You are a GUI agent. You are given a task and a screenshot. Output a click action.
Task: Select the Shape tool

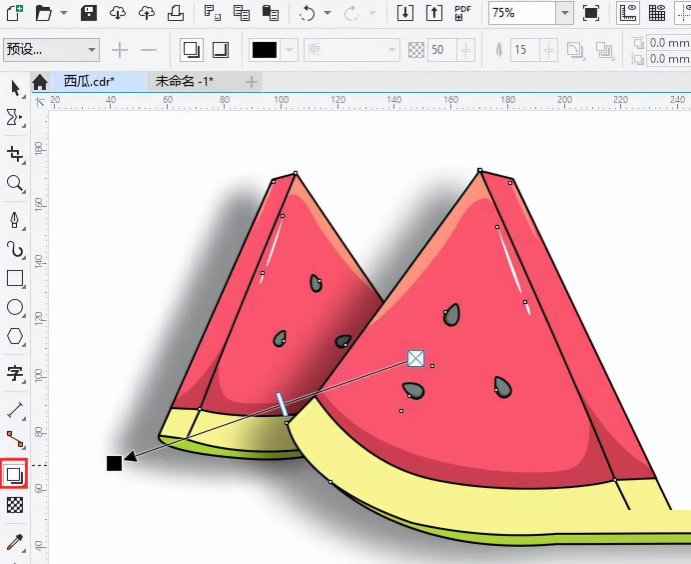pos(15,118)
